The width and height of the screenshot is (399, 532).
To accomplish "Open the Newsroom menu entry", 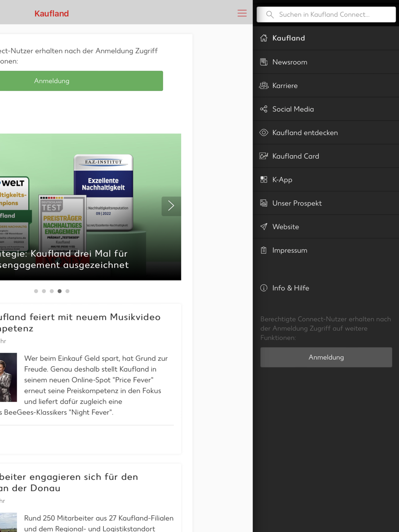I will pos(326,62).
